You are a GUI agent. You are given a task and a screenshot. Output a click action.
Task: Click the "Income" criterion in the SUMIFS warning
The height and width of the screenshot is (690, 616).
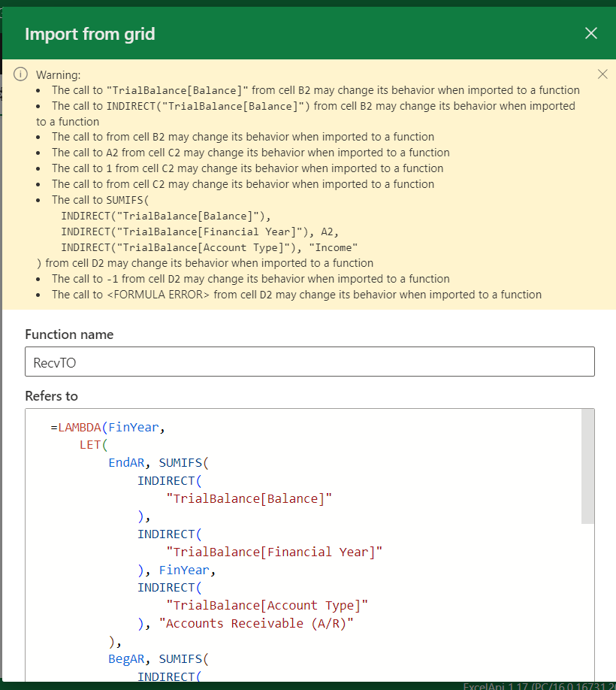(x=334, y=247)
